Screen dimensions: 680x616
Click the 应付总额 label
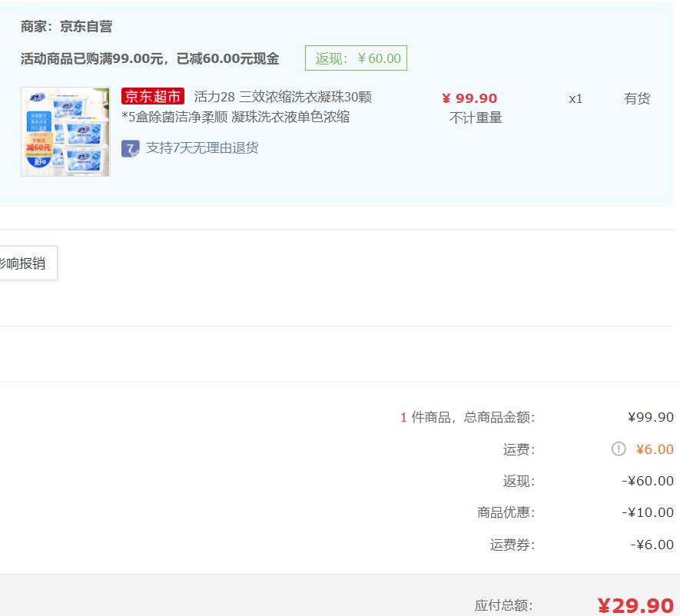pos(503,605)
